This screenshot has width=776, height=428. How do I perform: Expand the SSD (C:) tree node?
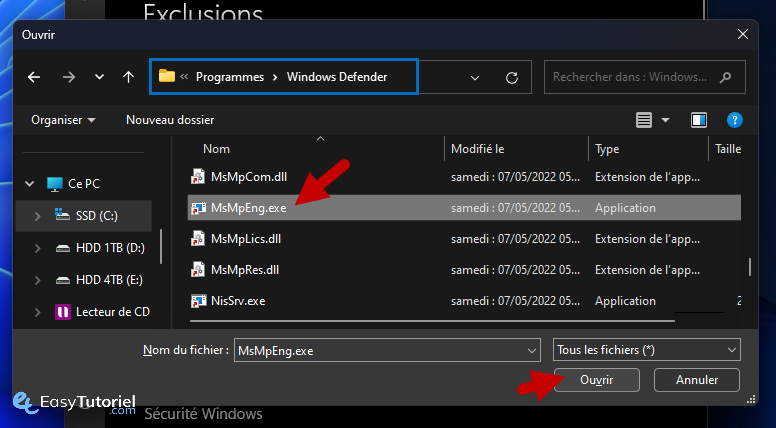coord(37,216)
